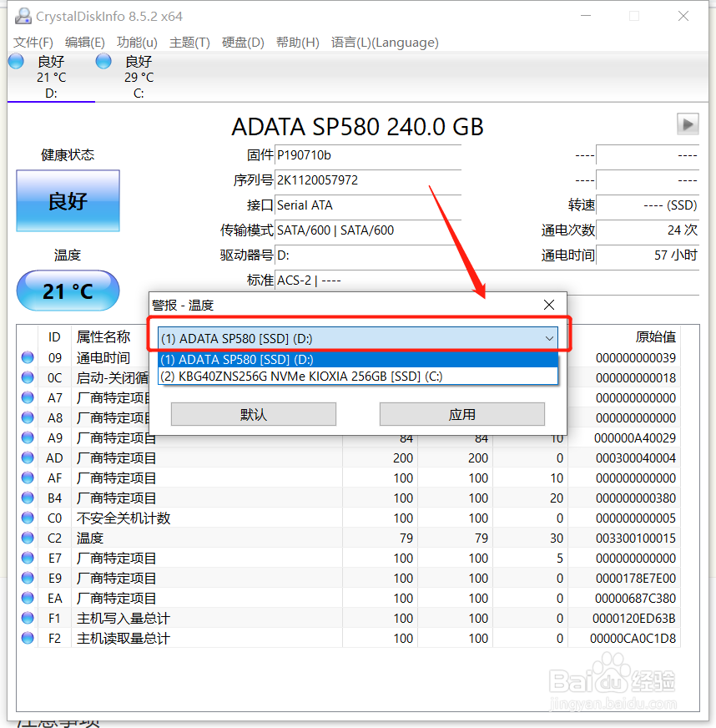This screenshot has width=716, height=728.
Task: Click the 默认 button
Action: [x=254, y=414]
